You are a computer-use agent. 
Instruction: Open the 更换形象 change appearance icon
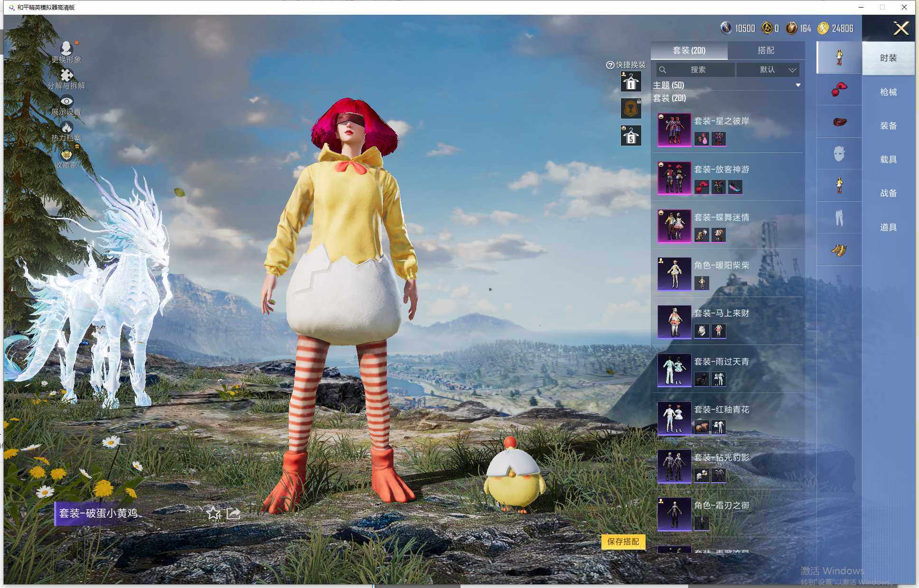[x=66, y=48]
